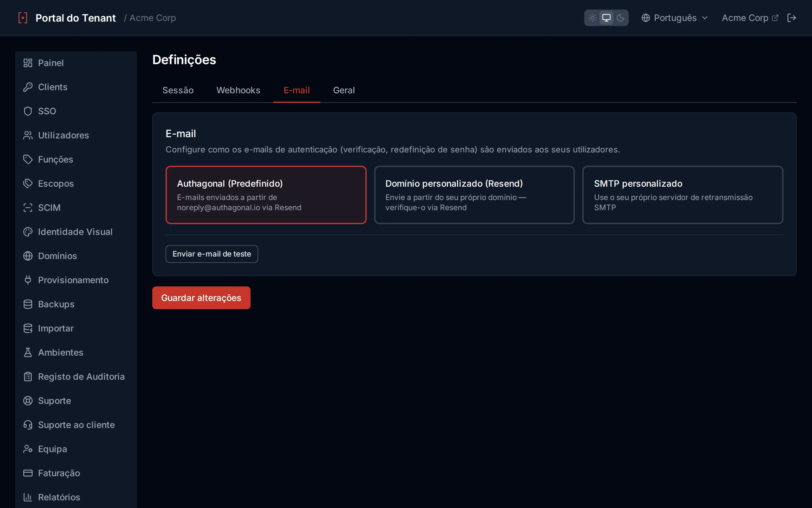Viewport: 812px width, 508px height.
Task: Click the Backups database icon
Action: [28, 304]
